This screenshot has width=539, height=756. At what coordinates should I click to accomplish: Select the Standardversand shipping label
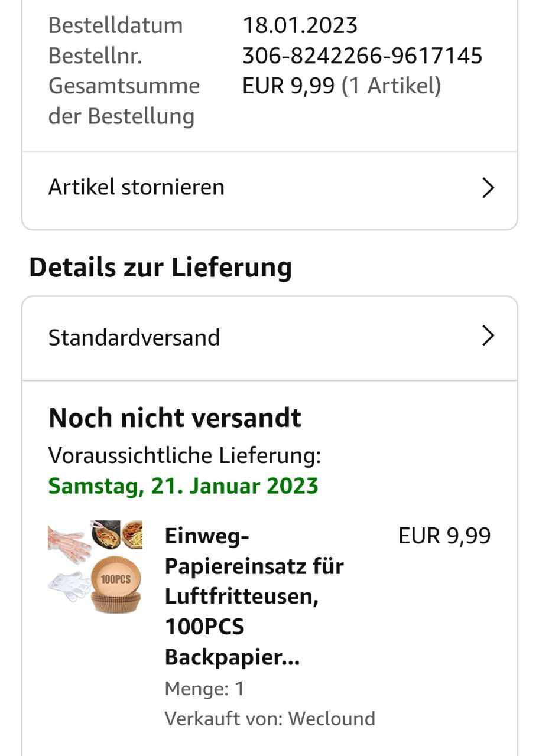(x=134, y=338)
